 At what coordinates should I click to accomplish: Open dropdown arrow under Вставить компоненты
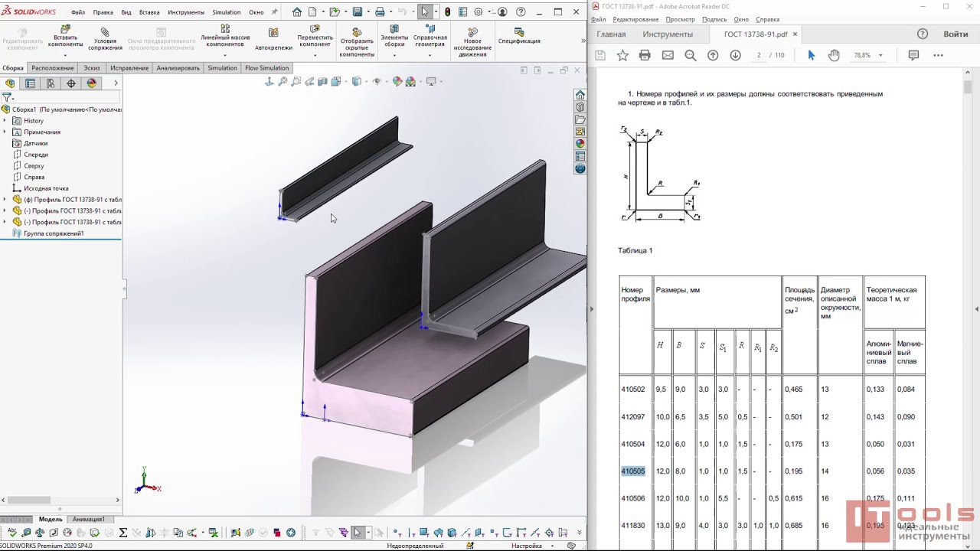(65, 55)
